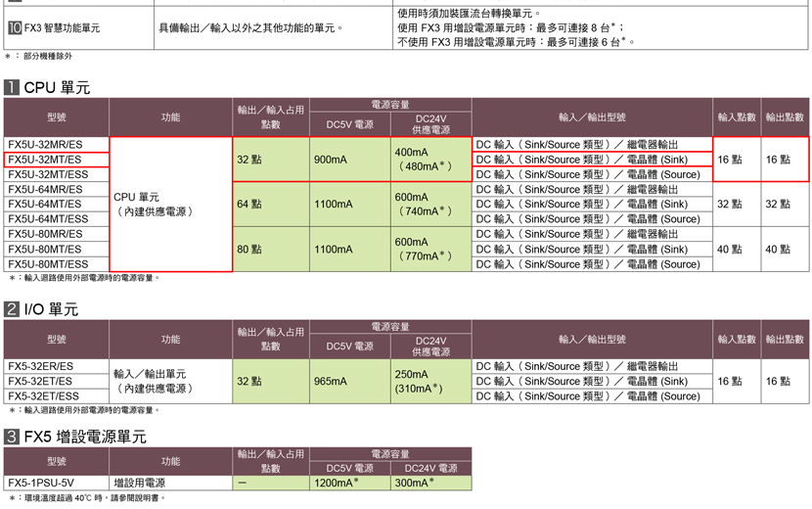This screenshot has width=812, height=509.
Task: Click 電晶體 (Source) row for FX5U-80MT/ESS
Action: click(592, 264)
